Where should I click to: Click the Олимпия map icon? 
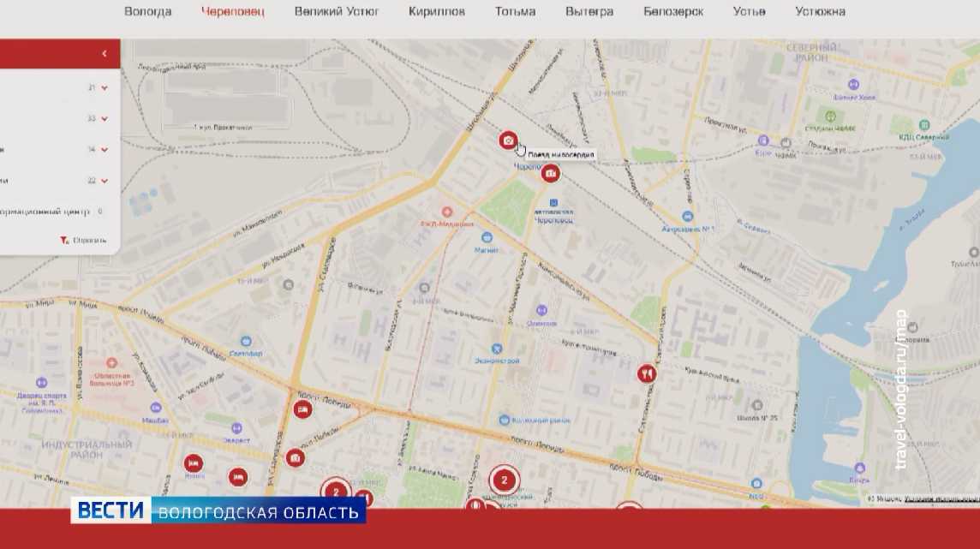[x=542, y=310]
